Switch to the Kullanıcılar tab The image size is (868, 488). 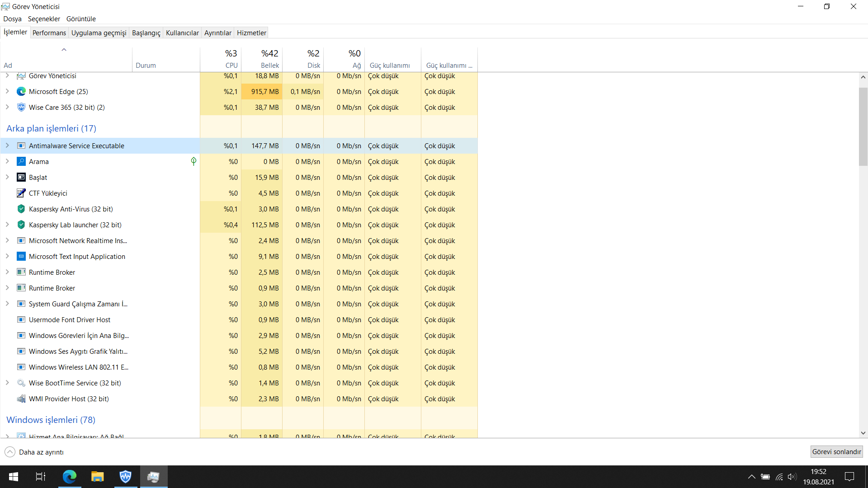[182, 33]
